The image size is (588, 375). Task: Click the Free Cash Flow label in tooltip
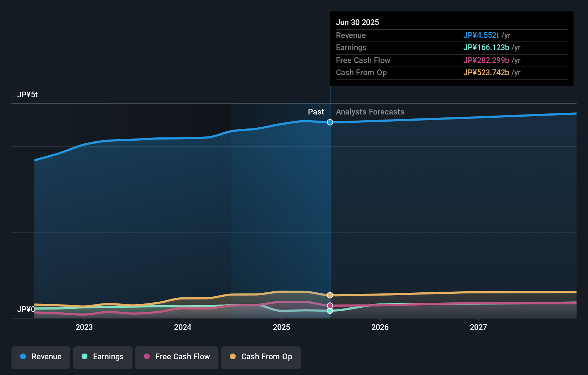click(363, 60)
